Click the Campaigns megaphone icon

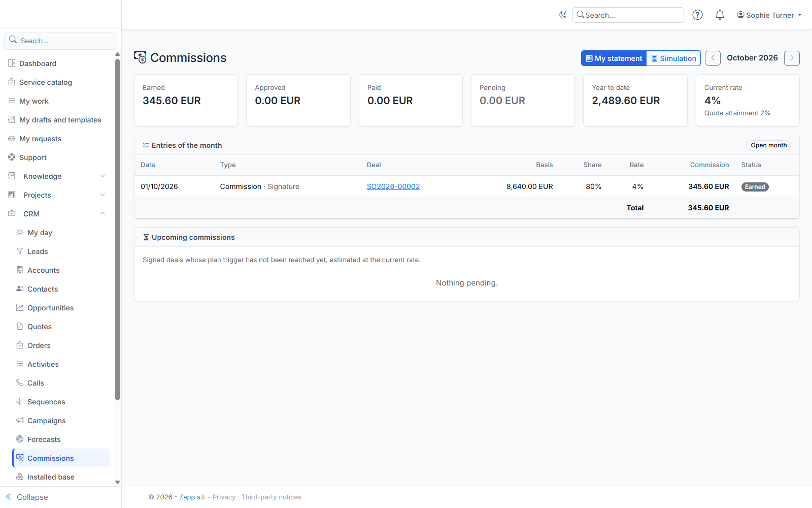click(x=20, y=420)
